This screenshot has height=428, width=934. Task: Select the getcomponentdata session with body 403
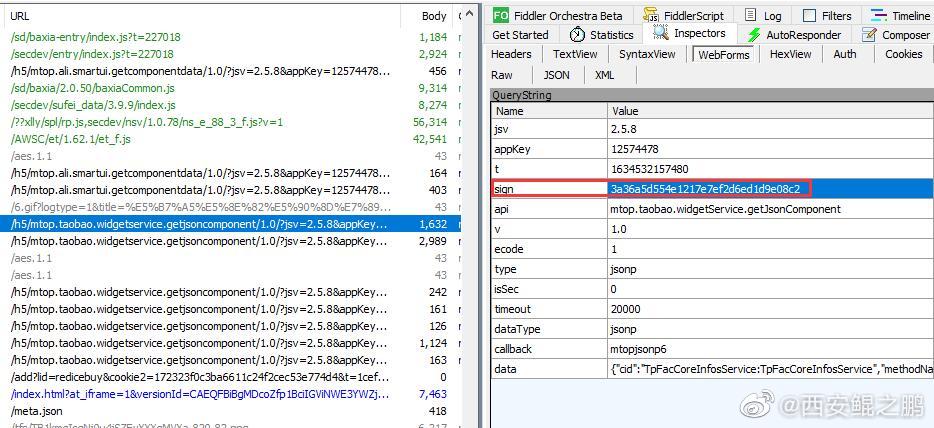[231, 190]
